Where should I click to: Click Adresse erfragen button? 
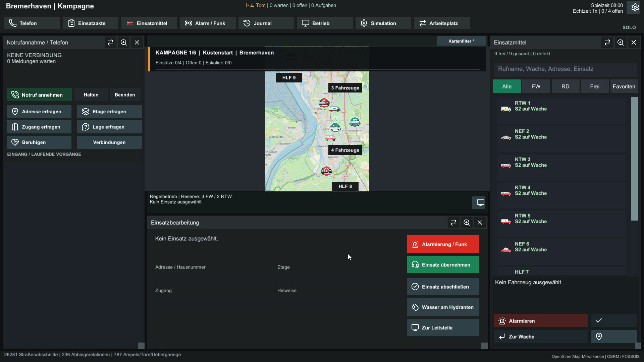(39, 112)
